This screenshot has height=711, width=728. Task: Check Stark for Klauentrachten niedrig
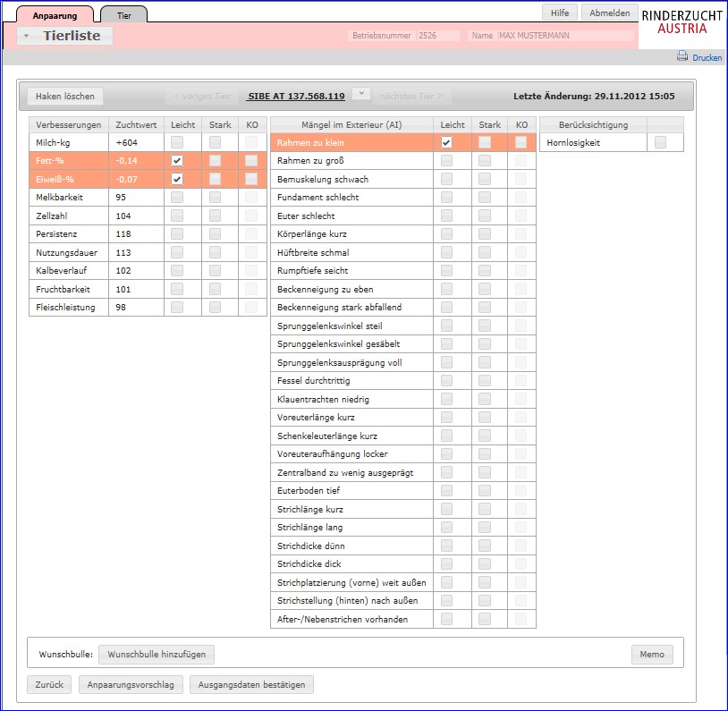pos(485,399)
